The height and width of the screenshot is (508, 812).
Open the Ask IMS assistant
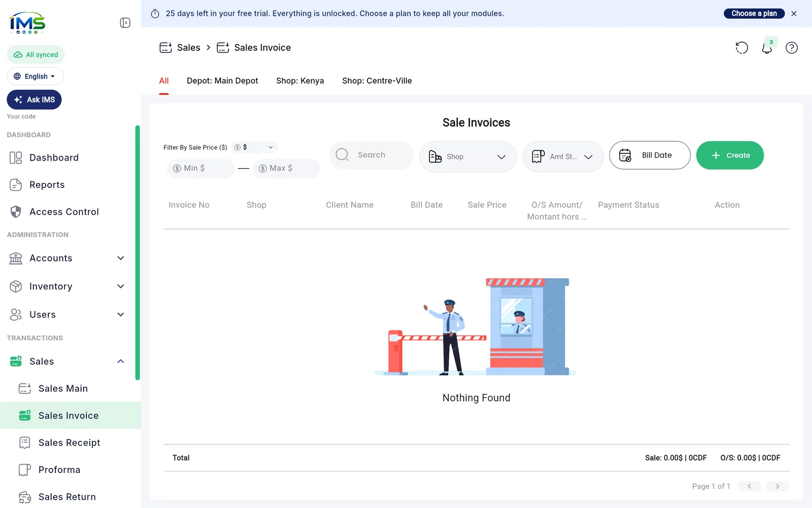coord(34,100)
